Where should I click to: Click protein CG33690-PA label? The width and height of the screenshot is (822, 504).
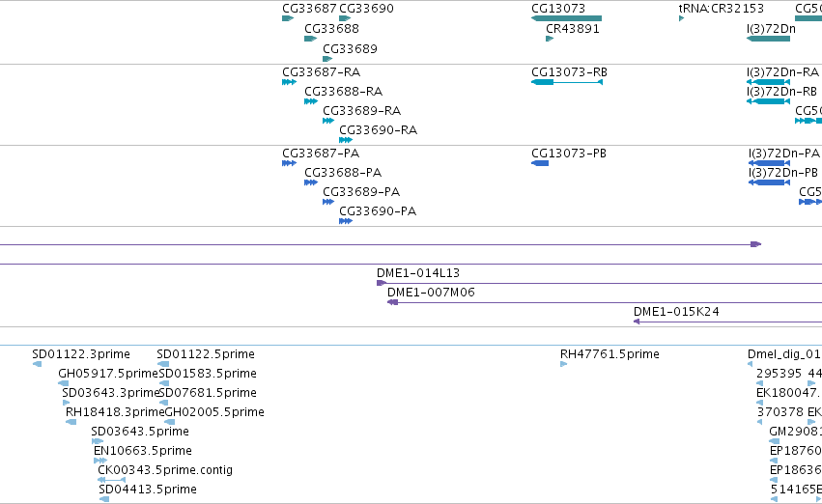coord(378,211)
